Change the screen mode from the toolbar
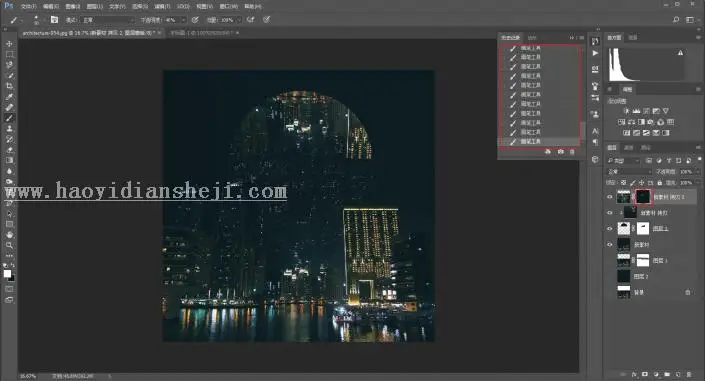Viewport: 705px width, 381px height. coord(9,299)
